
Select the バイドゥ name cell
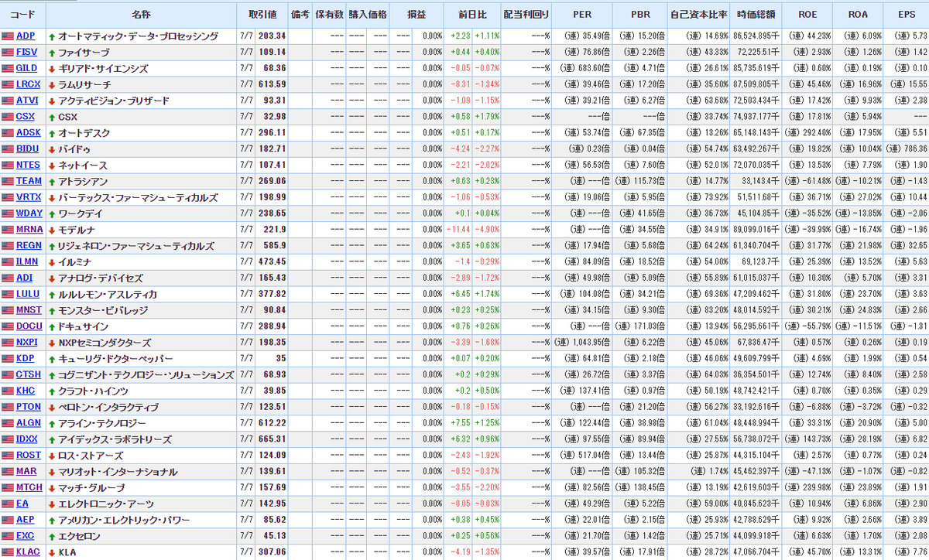pyautogui.click(x=141, y=149)
